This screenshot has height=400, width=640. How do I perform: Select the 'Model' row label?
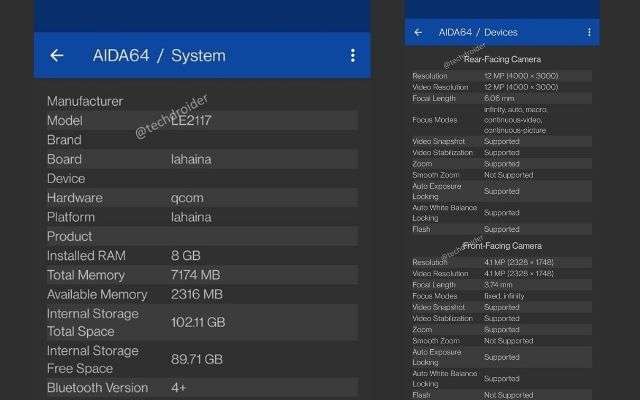point(64,120)
